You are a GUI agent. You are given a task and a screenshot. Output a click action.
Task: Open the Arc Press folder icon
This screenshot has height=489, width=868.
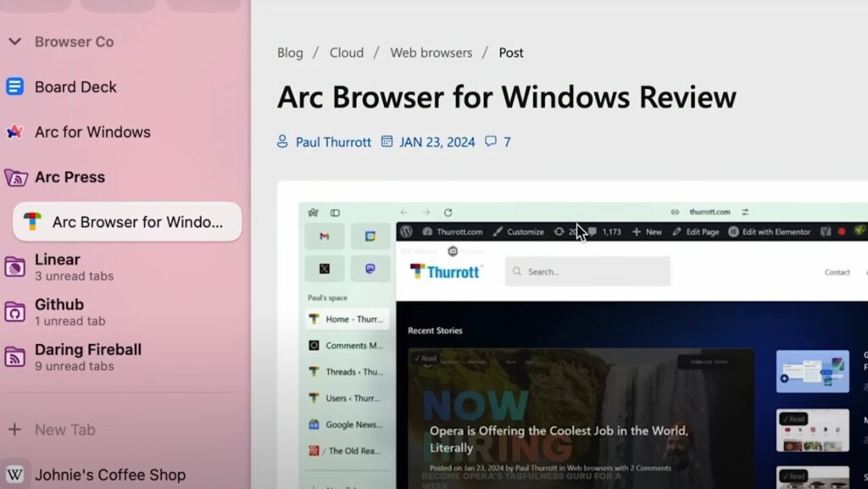click(x=14, y=177)
